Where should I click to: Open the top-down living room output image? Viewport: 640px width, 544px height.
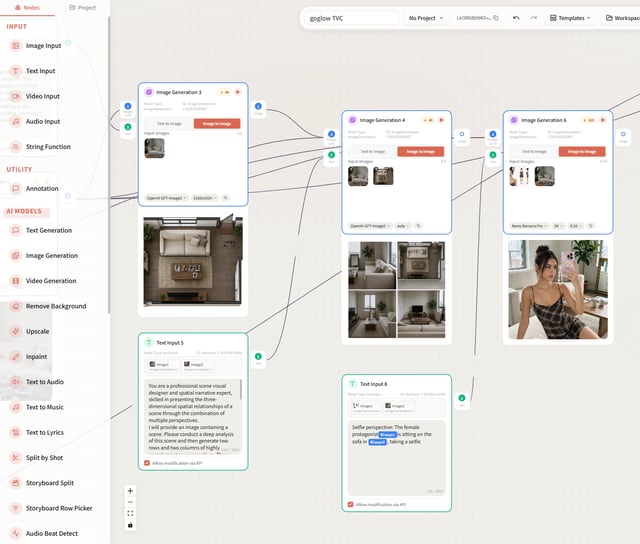pyautogui.click(x=193, y=261)
